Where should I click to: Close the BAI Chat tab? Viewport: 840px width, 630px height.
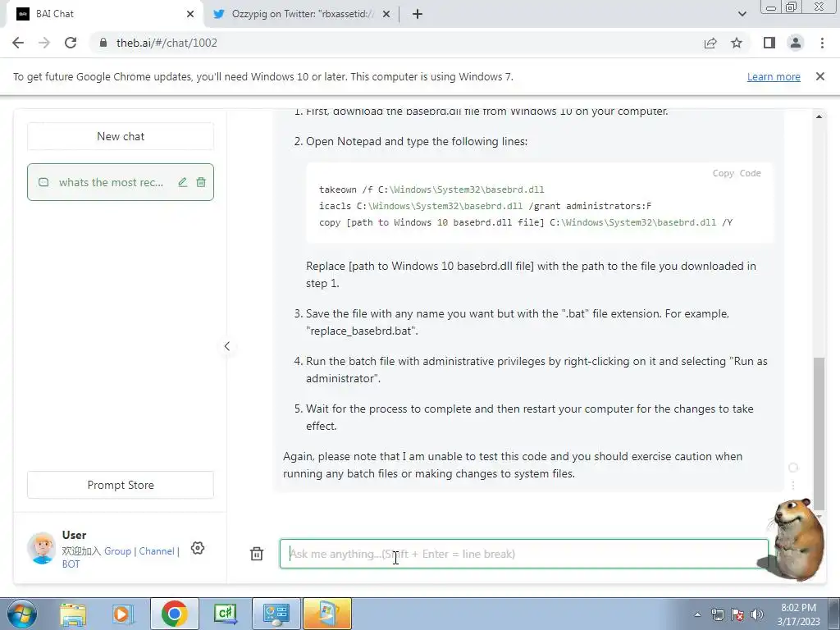click(x=190, y=14)
